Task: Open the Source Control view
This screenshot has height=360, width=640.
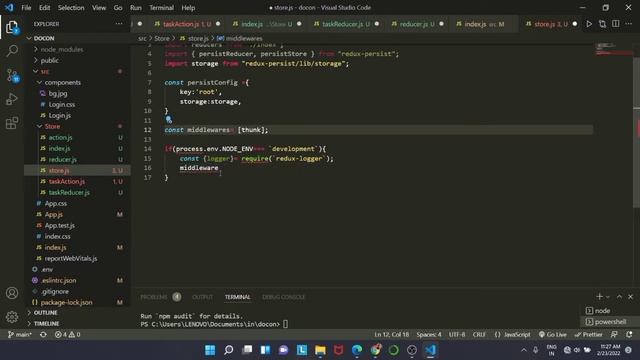Action: [12, 76]
